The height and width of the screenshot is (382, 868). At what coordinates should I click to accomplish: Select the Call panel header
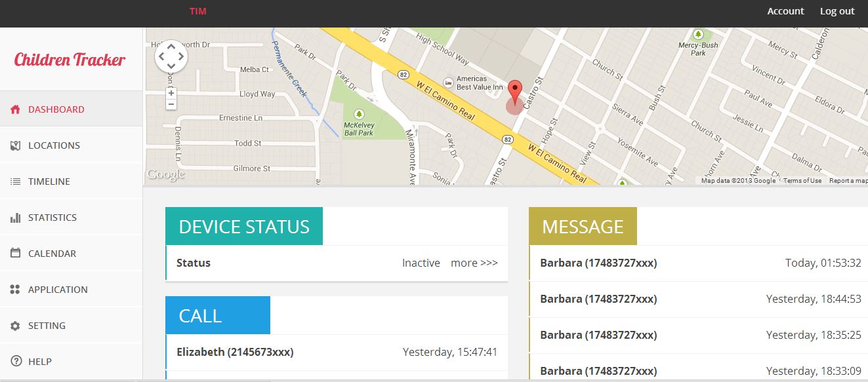click(x=218, y=315)
